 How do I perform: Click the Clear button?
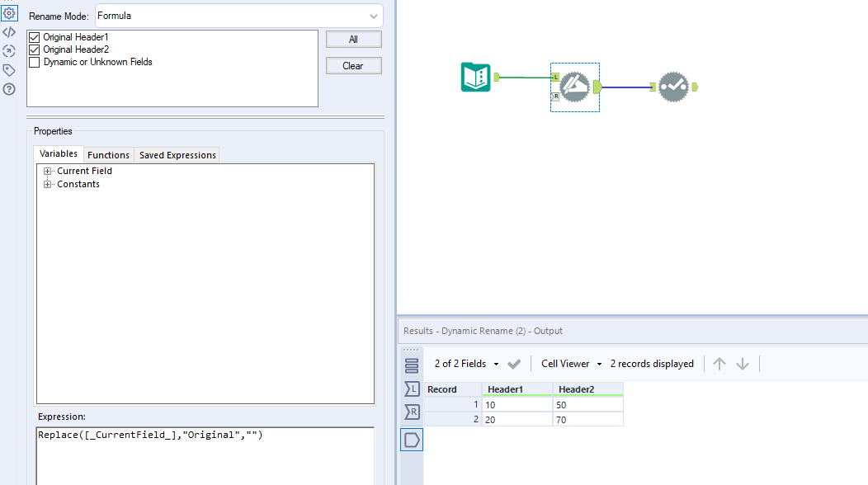tap(353, 65)
